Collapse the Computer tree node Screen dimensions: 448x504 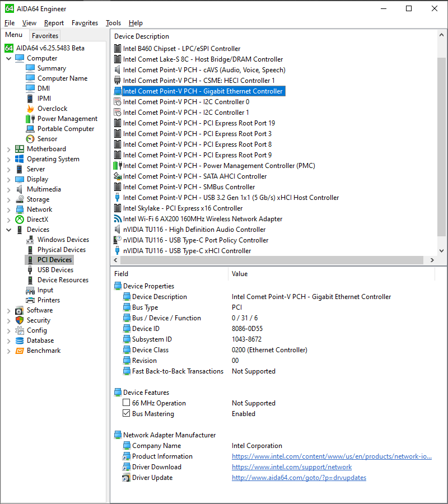coord(8,58)
